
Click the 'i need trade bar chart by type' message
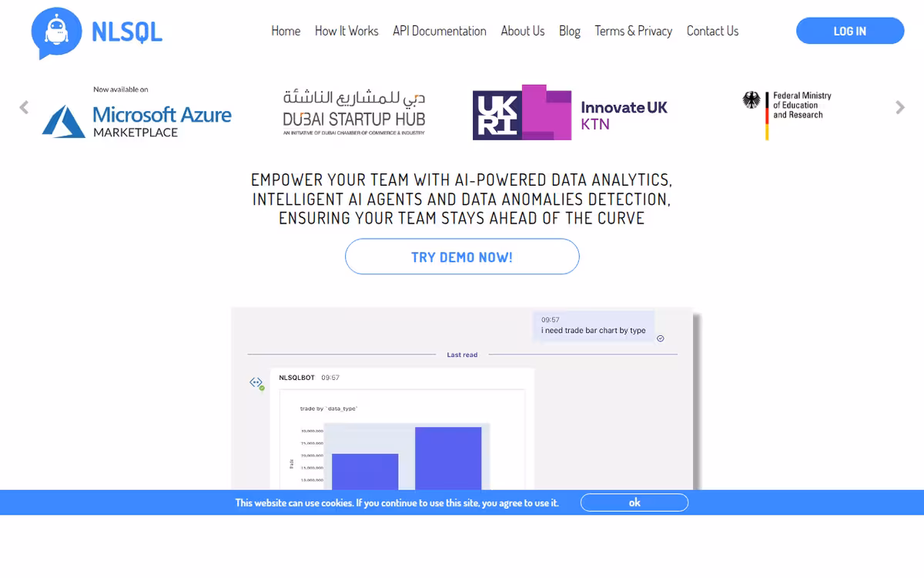pyautogui.click(x=594, y=325)
